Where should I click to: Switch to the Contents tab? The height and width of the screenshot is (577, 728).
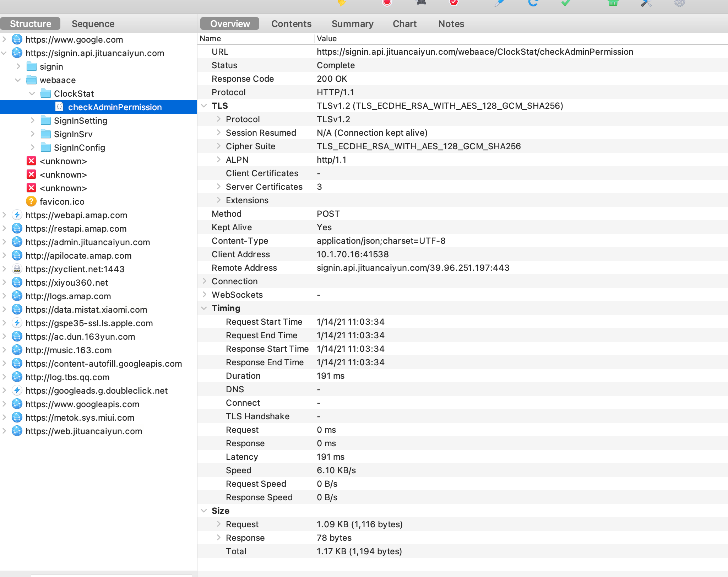pyautogui.click(x=291, y=24)
